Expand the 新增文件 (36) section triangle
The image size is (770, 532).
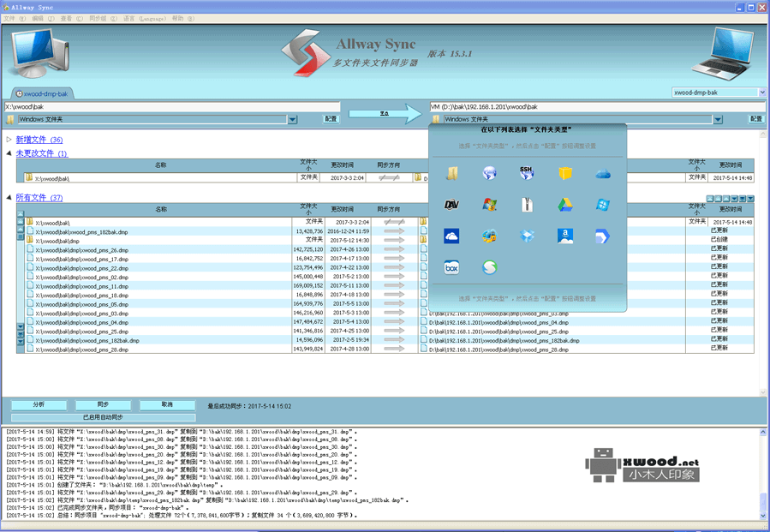[9, 140]
